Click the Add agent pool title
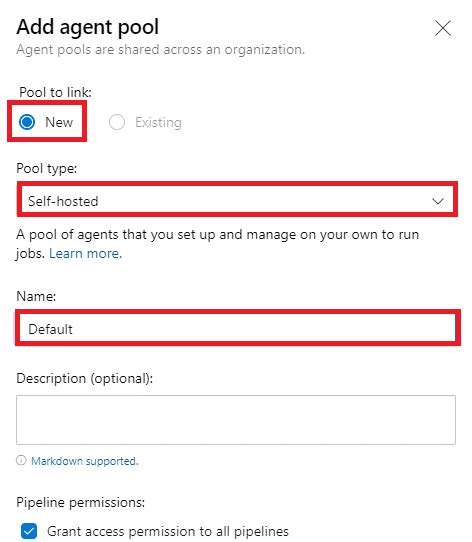The height and width of the screenshot is (542, 472). tap(88, 27)
